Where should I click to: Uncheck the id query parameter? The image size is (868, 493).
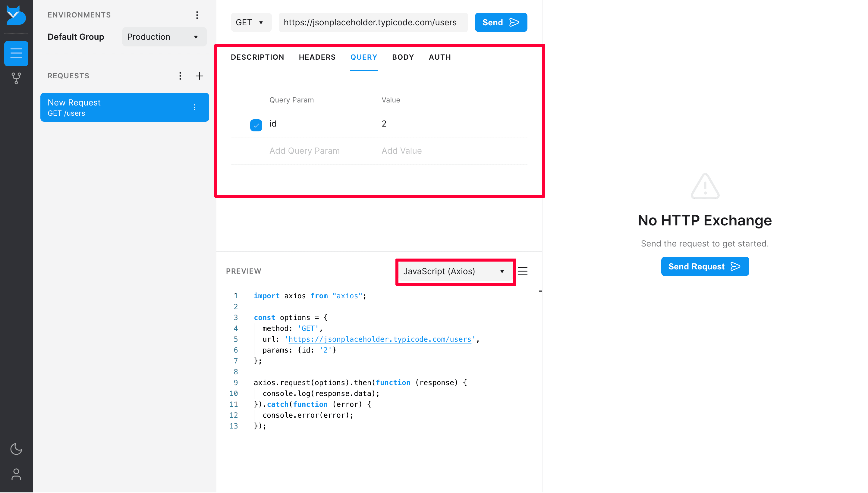tap(256, 125)
